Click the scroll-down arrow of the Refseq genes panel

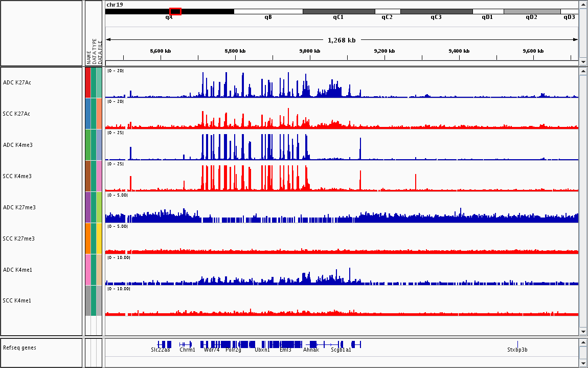583,363
